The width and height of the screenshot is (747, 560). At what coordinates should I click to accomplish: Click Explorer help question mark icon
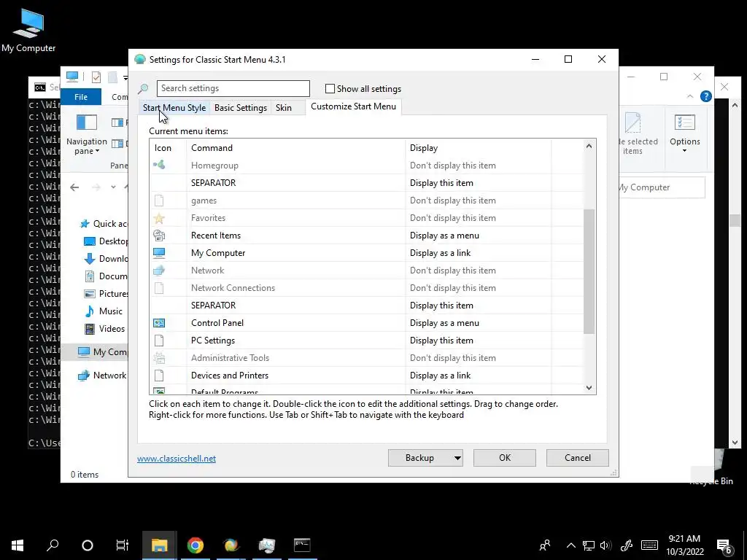click(x=705, y=97)
